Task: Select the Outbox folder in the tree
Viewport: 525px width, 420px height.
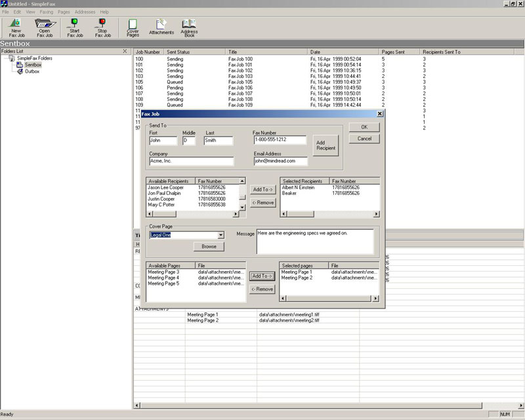Action: [32, 72]
